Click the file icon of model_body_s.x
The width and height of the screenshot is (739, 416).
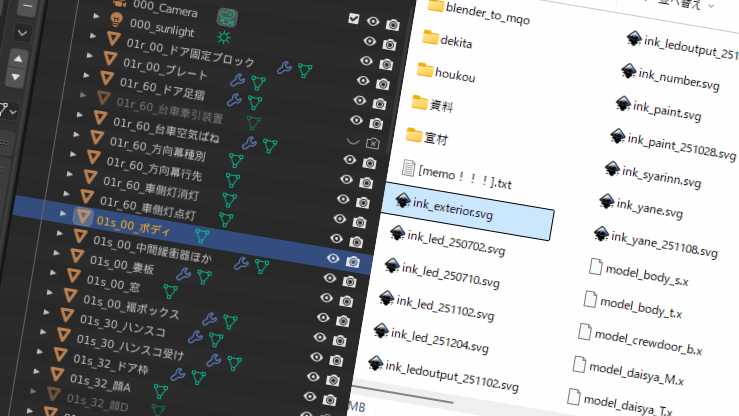tap(597, 267)
